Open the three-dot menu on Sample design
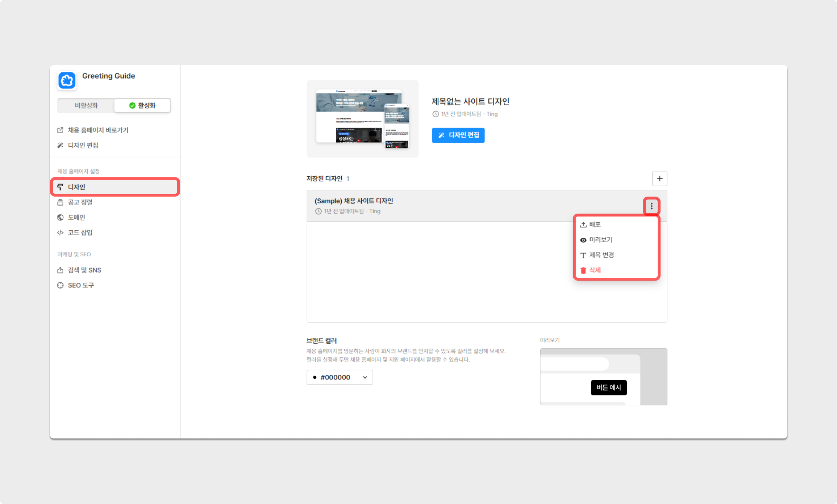The width and height of the screenshot is (837, 504). pyautogui.click(x=651, y=206)
